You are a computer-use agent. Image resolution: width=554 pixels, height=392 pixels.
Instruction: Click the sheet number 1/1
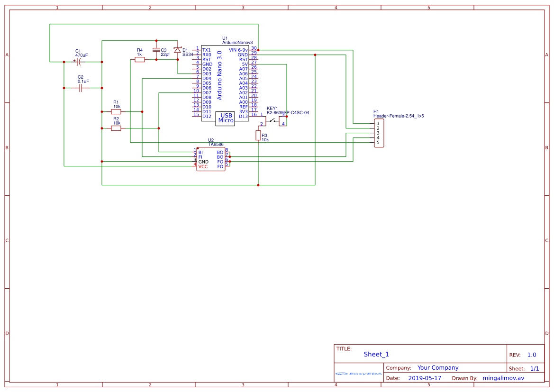coord(535,369)
